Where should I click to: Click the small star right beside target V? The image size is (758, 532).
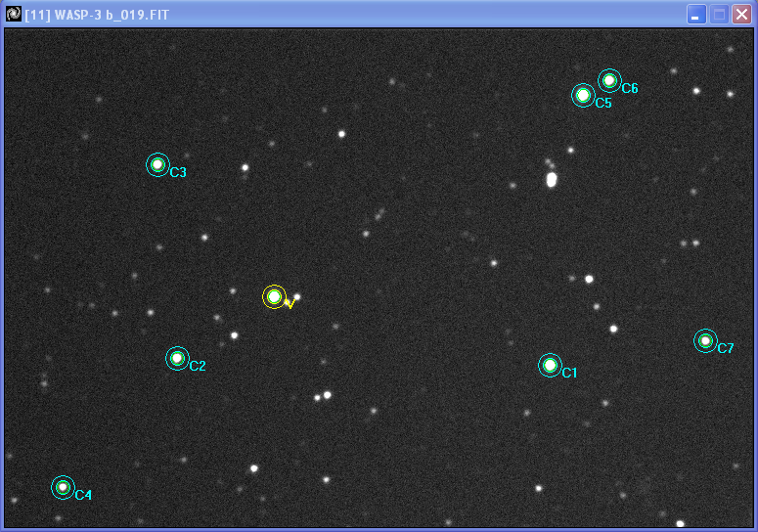[297, 296]
